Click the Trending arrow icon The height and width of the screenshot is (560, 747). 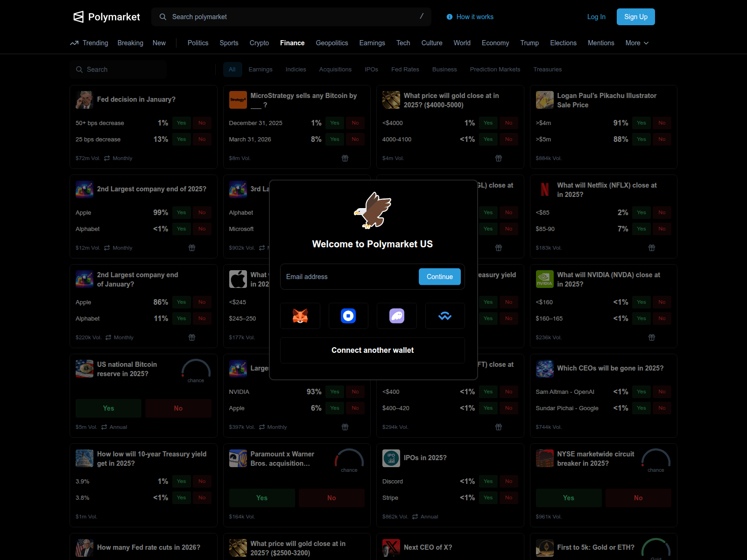point(74,43)
